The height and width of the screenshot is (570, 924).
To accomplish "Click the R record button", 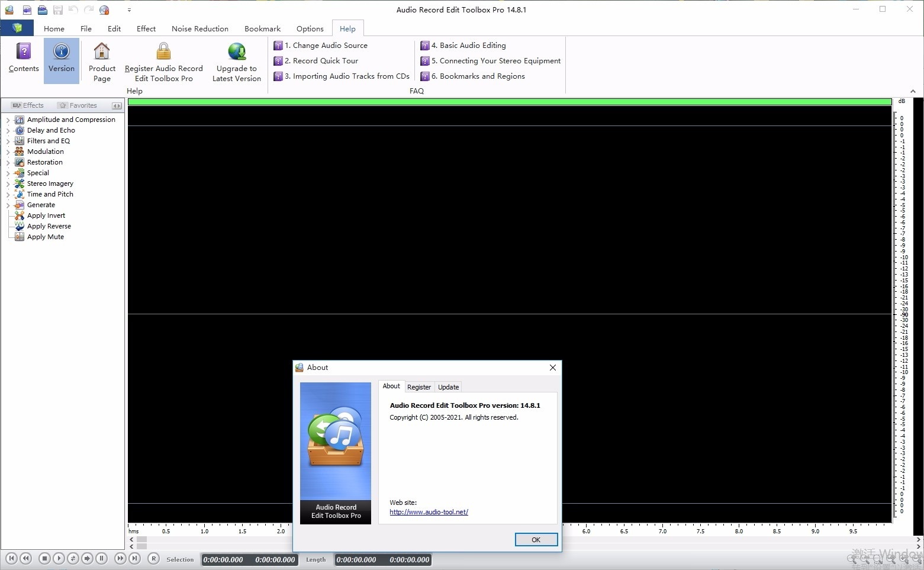I will (153, 558).
